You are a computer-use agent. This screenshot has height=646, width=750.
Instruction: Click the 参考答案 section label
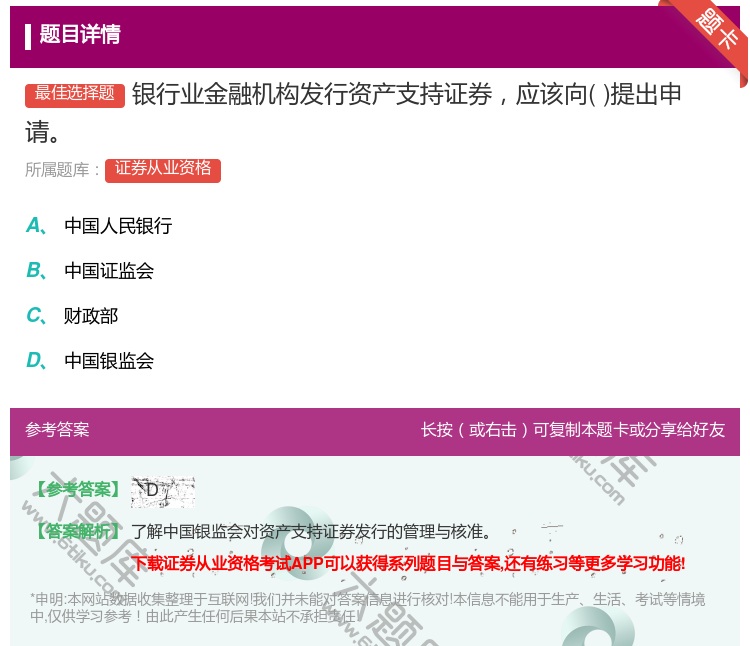click(x=57, y=429)
